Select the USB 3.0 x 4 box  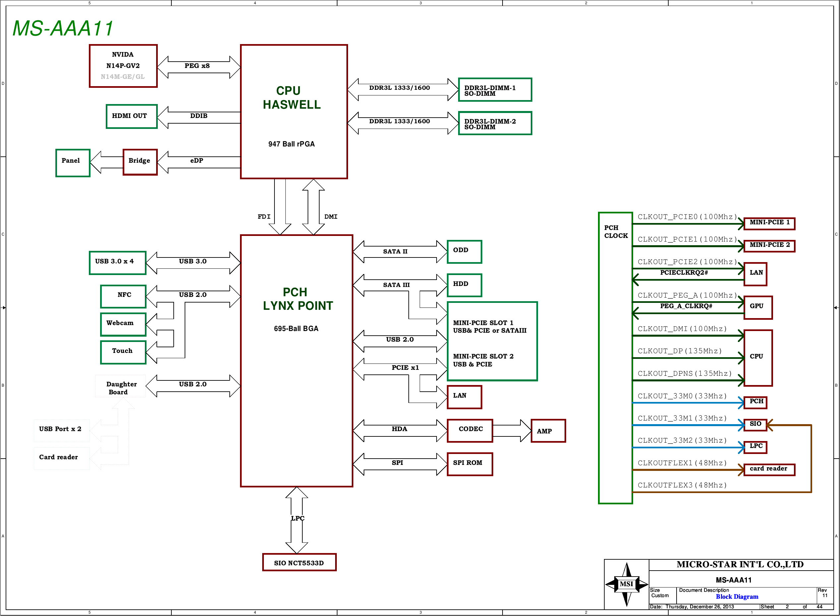(117, 263)
